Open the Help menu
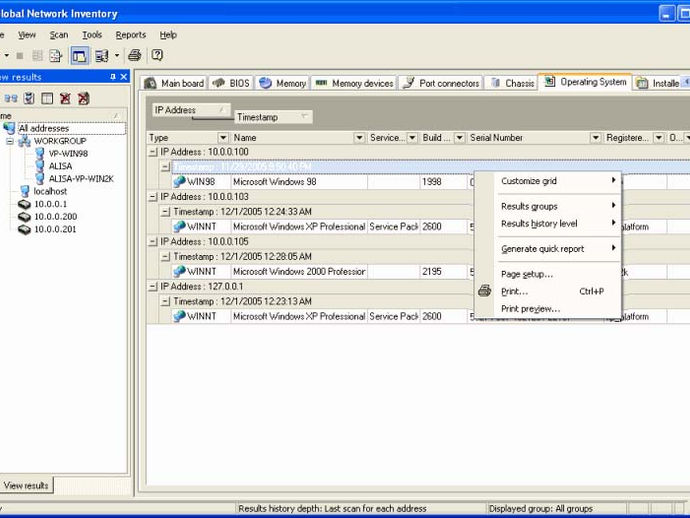The height and width of the screenshot is (518, 690). 168,35
